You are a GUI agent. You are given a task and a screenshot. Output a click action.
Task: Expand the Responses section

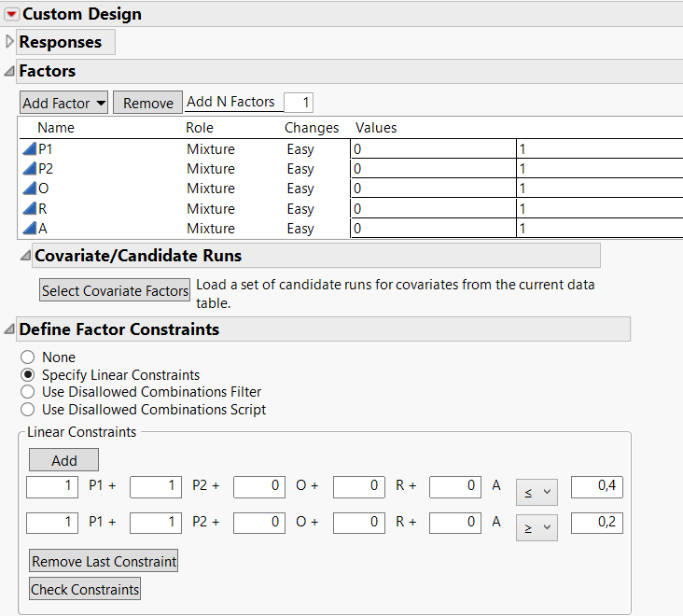click(x=10, y=42)
